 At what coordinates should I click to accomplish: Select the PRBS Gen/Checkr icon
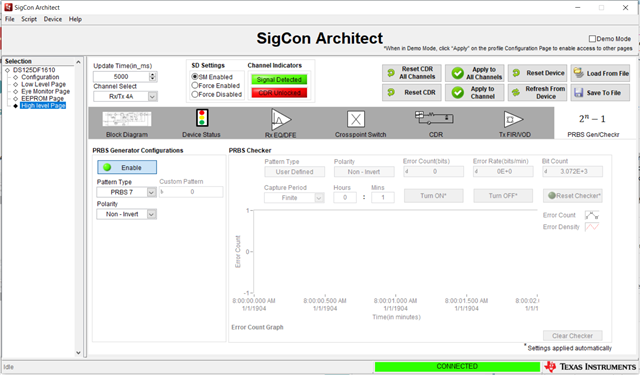tap(592, 119)
